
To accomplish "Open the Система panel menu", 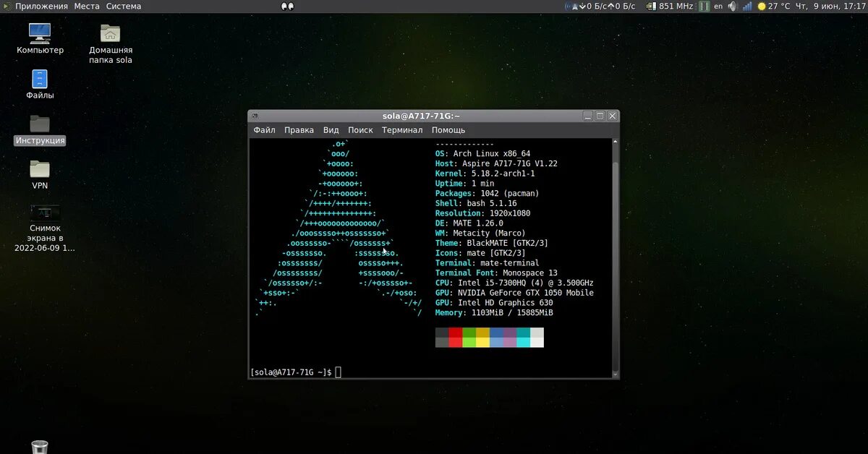I will [124, 6].
